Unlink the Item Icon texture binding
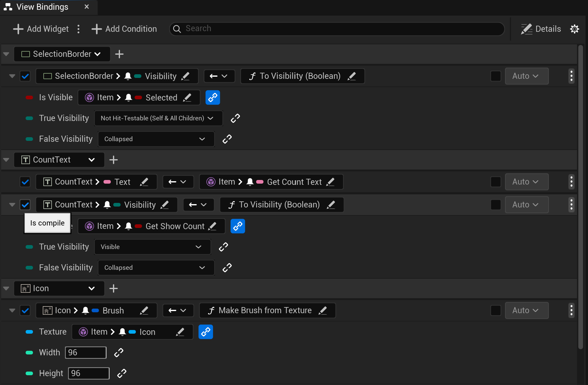 [x=206, y=332]
